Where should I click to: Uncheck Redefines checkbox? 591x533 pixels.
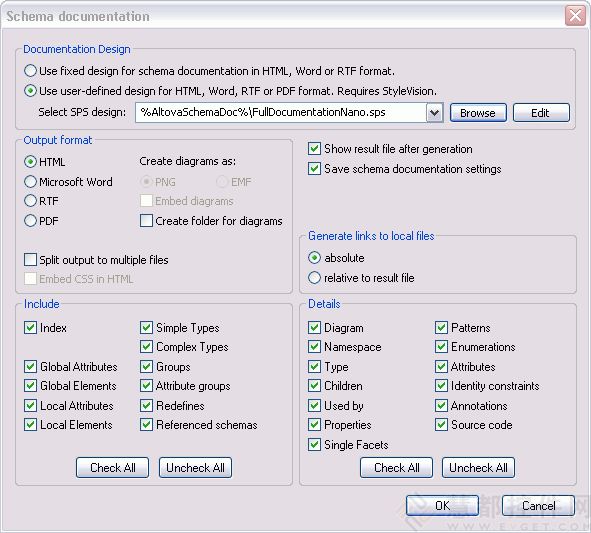(x=146, y=406)
